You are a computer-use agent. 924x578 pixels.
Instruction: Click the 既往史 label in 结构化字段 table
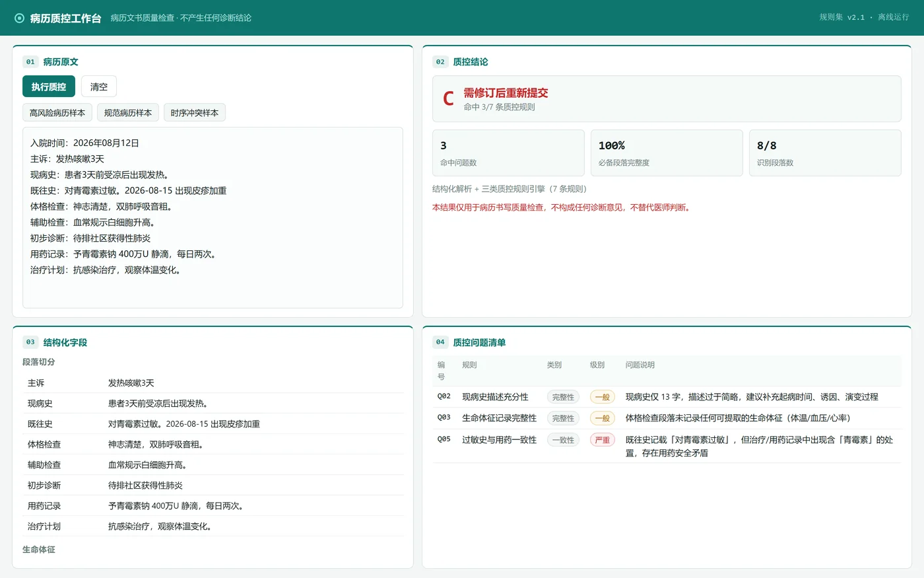[x=40, y=424]
